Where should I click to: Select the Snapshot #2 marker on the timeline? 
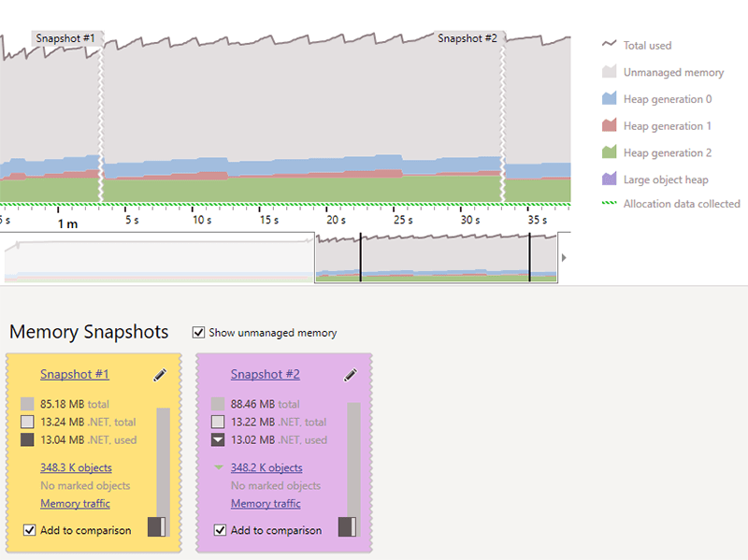[x=467, y=38]
